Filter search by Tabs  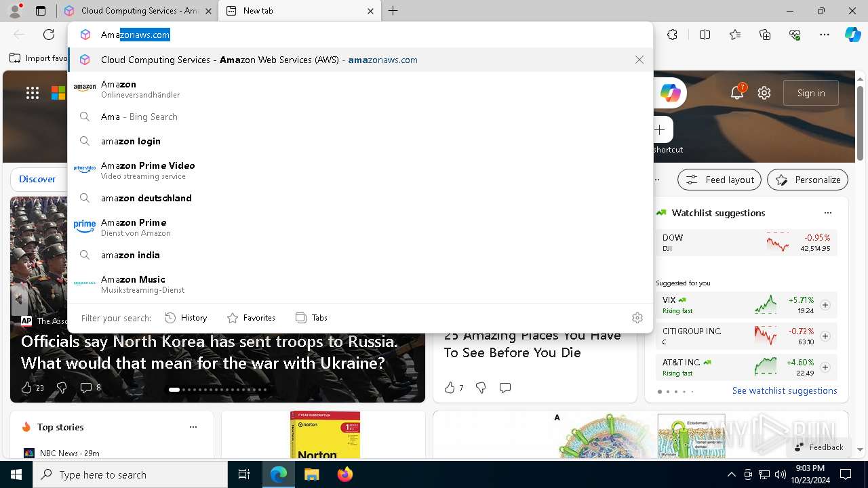[x=311, y=318]
